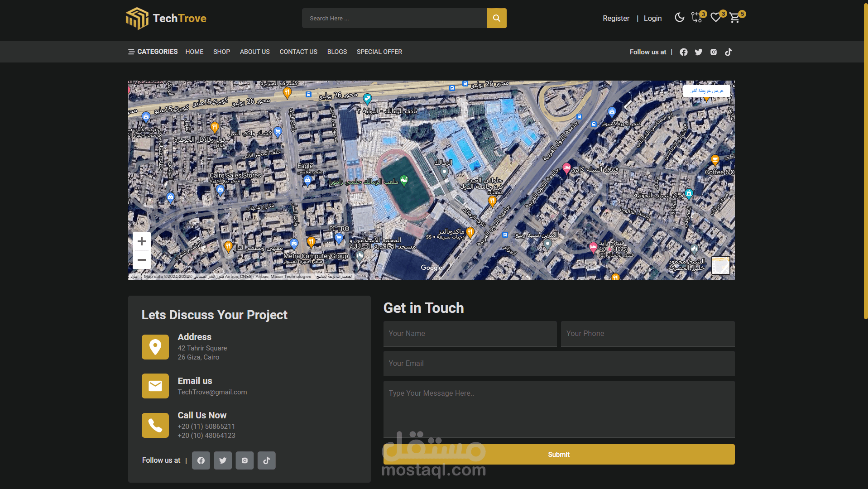This screenshot has width=868, height=489.
Task: Open the Contact Us page
Action: click(x=298, y=52)
